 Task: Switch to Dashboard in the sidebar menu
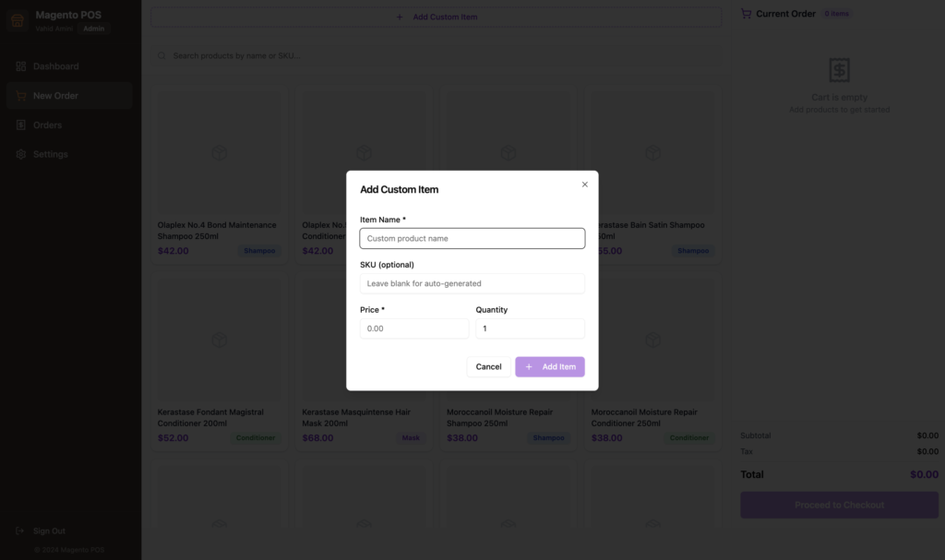click(55, 66)
